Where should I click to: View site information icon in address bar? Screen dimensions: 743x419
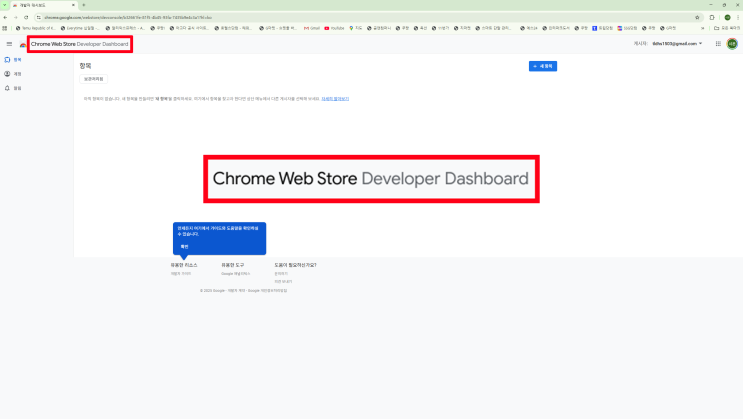coord(38,18)
